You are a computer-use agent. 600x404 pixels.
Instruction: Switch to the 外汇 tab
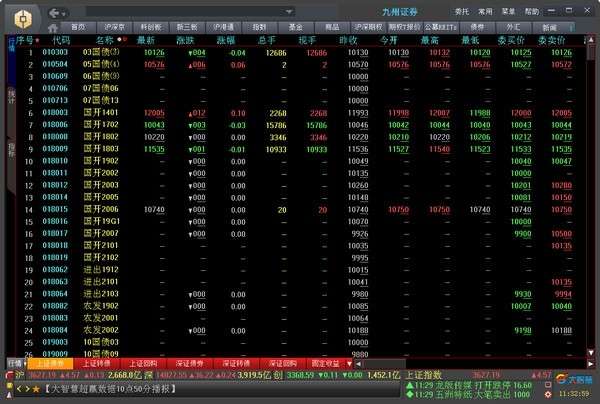(513, 27)
